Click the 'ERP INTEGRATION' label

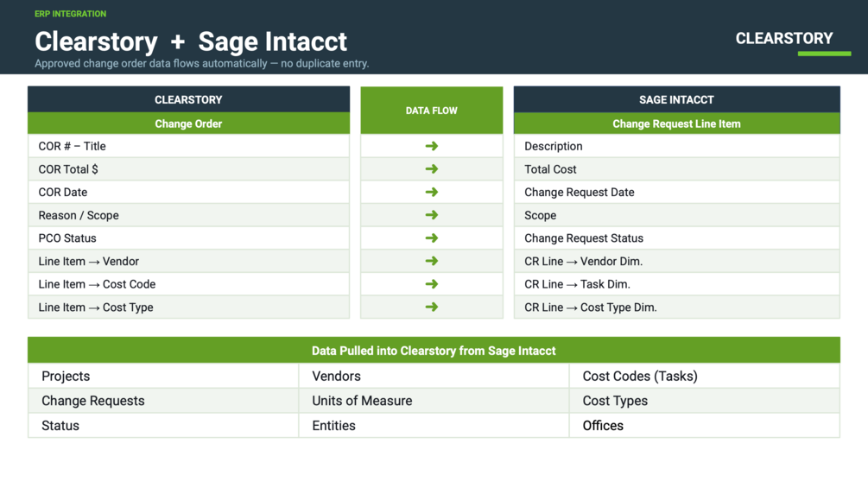pos(70,14)
